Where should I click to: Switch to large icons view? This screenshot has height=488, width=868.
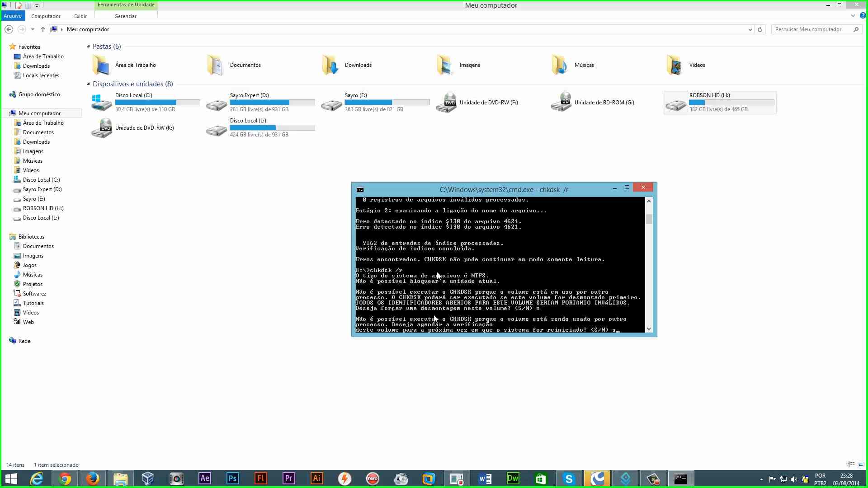coord(861,465)
